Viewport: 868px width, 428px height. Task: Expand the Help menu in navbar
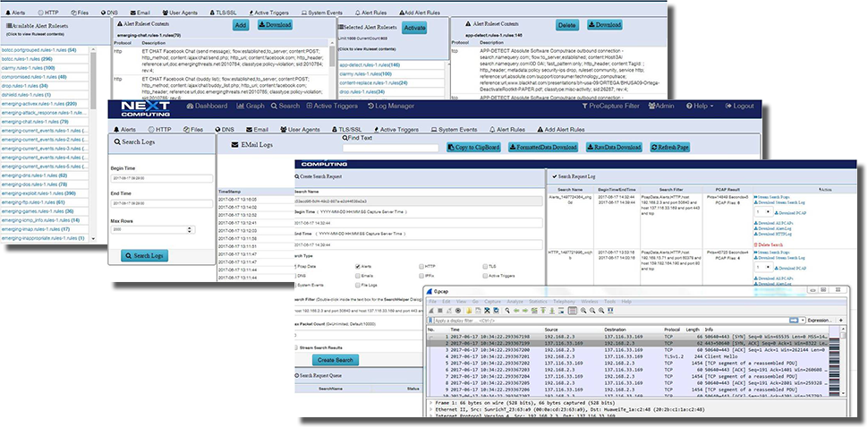point(700,106)
